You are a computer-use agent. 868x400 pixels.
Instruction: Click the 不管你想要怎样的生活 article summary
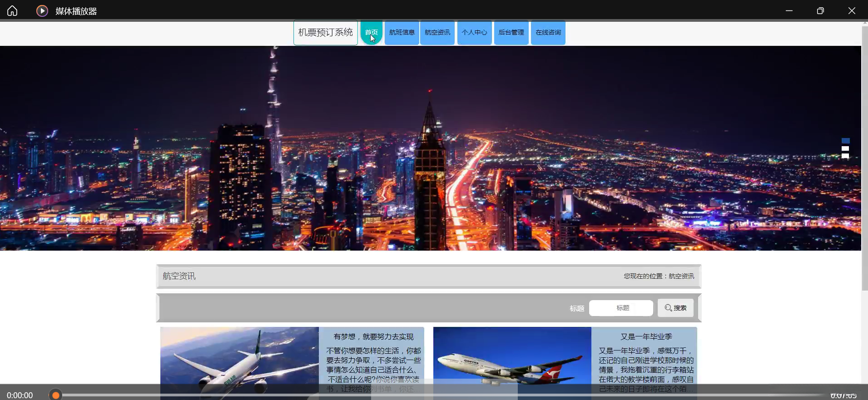373,370
